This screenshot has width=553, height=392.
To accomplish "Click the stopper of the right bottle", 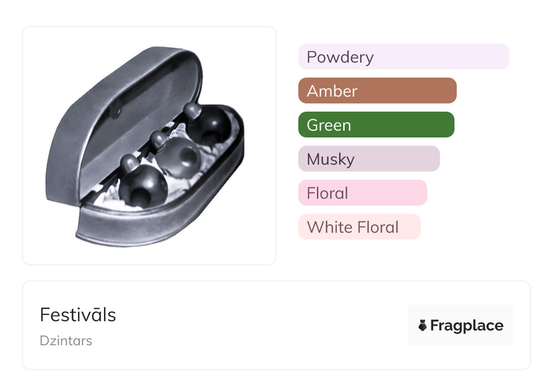I will (x=192, y=109).
